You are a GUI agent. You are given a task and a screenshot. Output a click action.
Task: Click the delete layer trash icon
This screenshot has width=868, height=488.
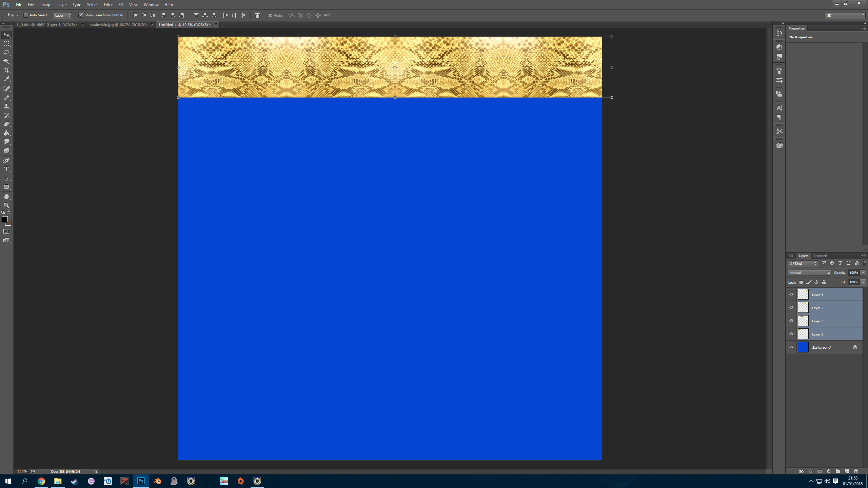856,471
